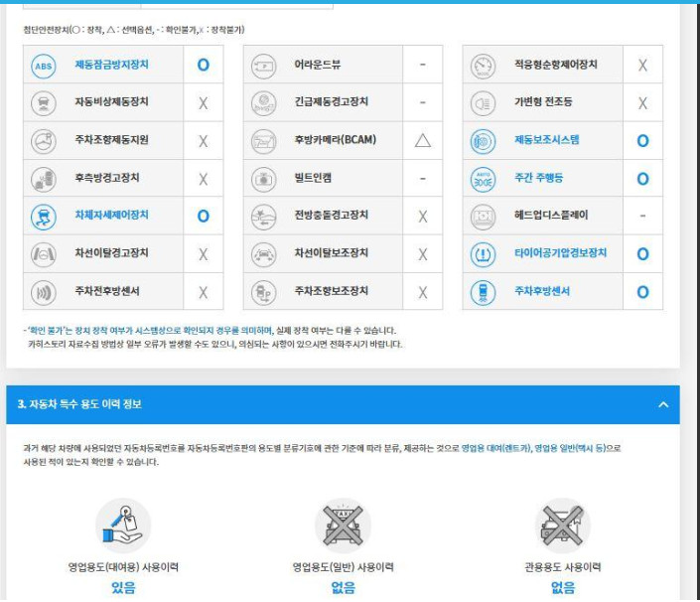Click the 주차조향보조장치 icon
Image resolution: width=700 pixels, height=602 pixels.
click(263, 292)
